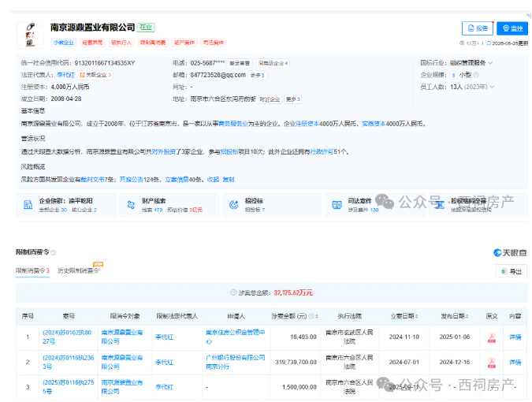The width and height of the screenshot is (532, 402).
Task: Expand 更多 3 beside the email
Action: click(x=258, y=75)
